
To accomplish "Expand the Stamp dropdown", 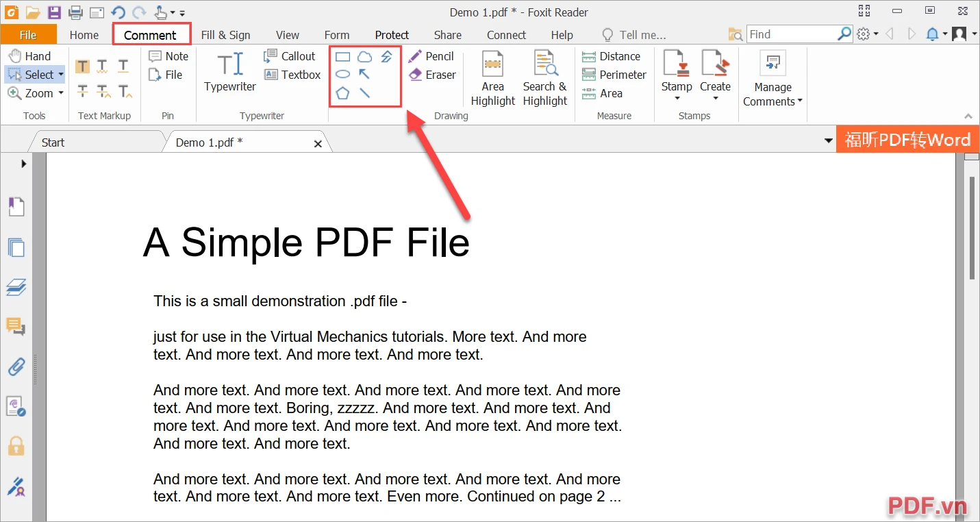I will tap(677, 99).
